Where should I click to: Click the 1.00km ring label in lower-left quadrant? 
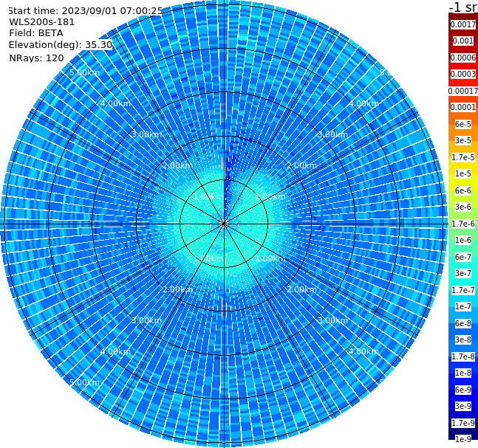point(209,258)
